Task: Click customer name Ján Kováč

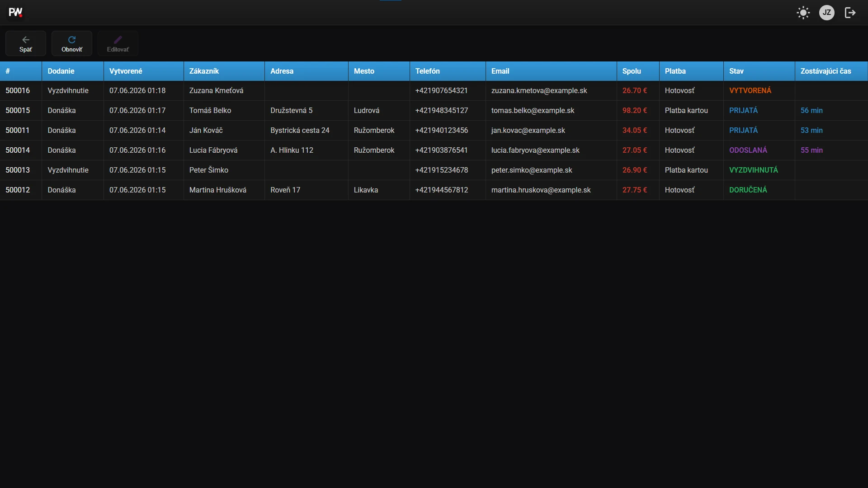Action: pyautogui.click(x=206, y=130)
